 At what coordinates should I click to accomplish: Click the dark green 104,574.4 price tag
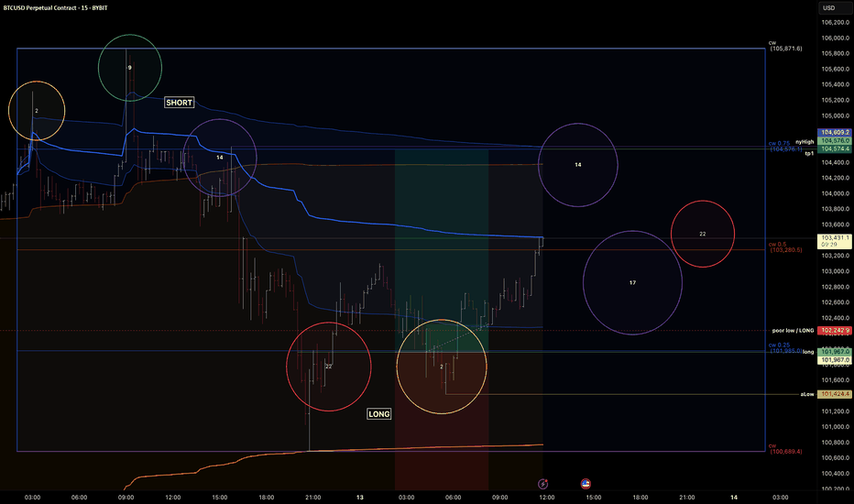coord(835,148)
